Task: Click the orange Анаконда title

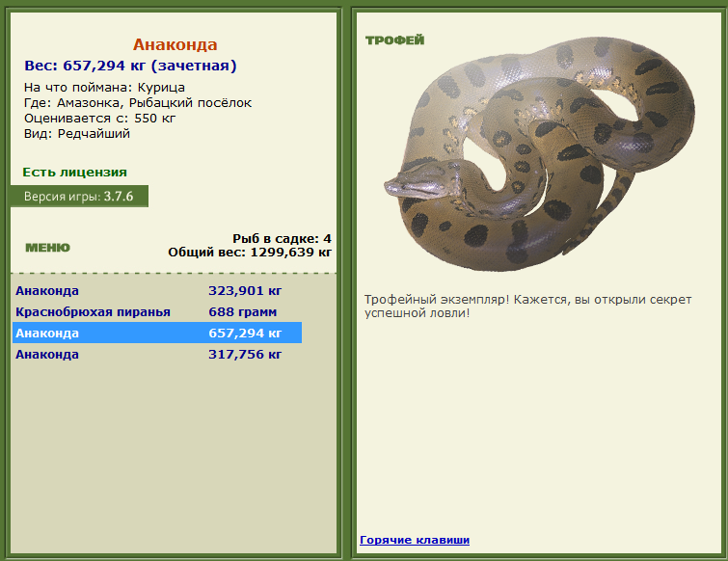Action: (x=175, y=44)
